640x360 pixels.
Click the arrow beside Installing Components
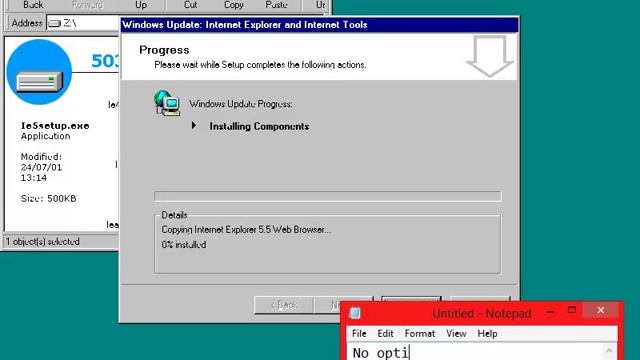tap(194, 125)
